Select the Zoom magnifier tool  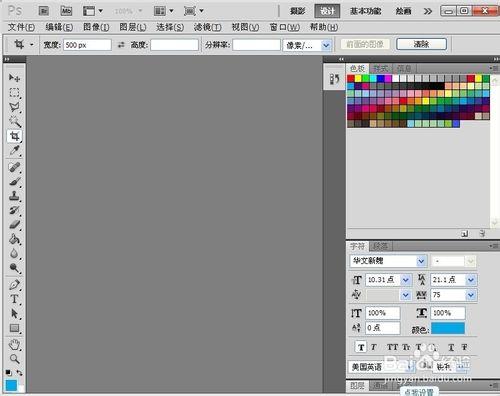tap(14, 359)
